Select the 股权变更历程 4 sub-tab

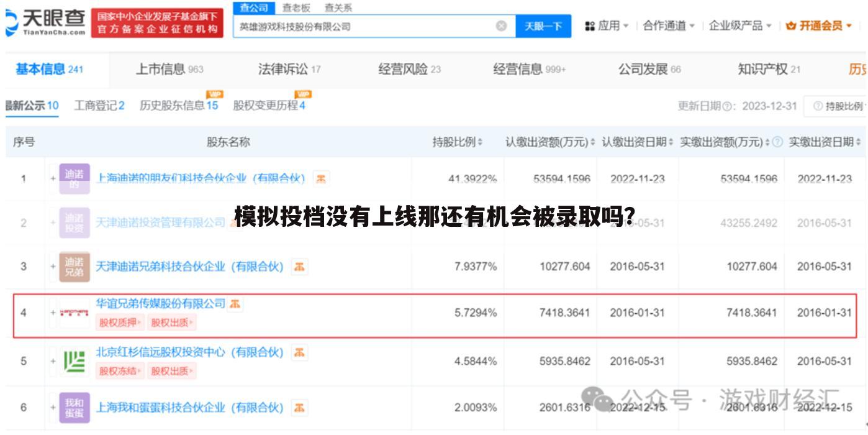click(x=269, y=106)
